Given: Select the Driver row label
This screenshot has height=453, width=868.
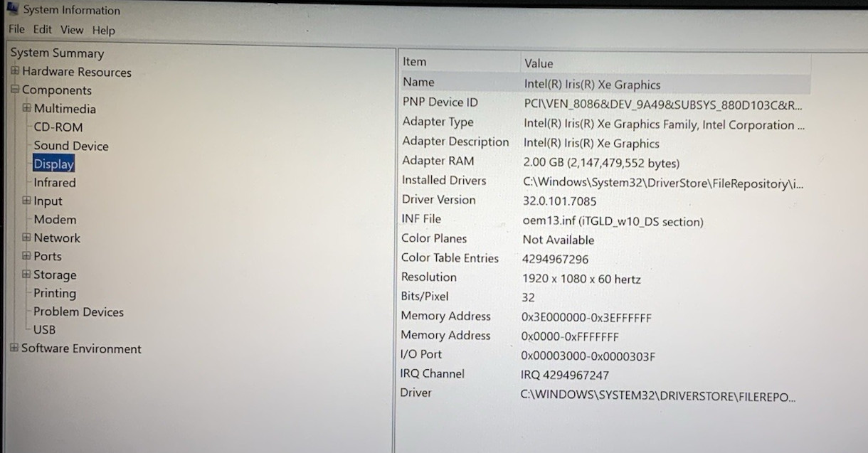Looking at the screenshot, I should click(x=416, y=393).
